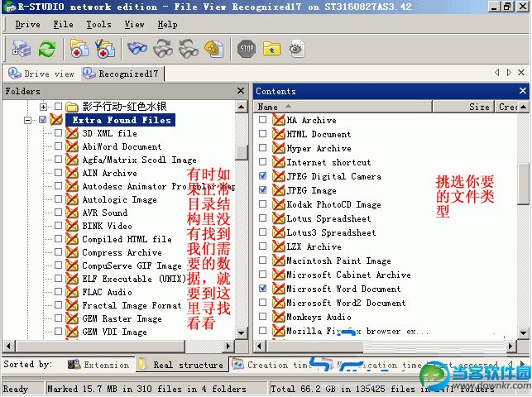Open the Help menu
Image resolution: width=532 pixels, height=397 pixels.
point(167,25)
